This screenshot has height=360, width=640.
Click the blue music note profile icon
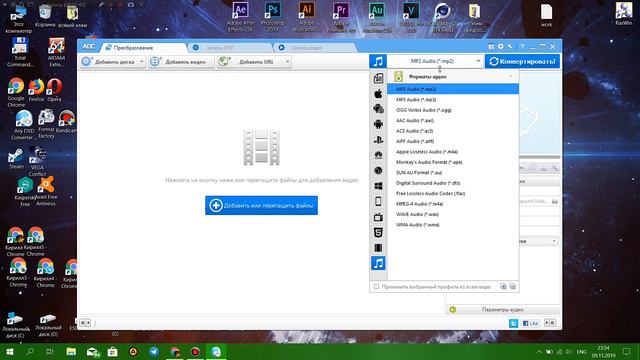378,61
